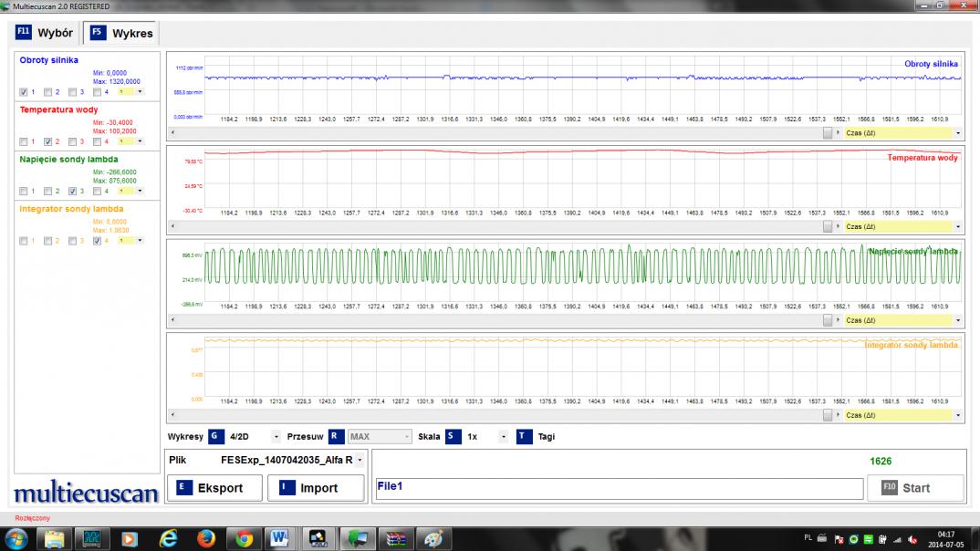Click the Eksport button
This screenshot has height=551, width=980.
pyautogui.click(x=214, y=488)
